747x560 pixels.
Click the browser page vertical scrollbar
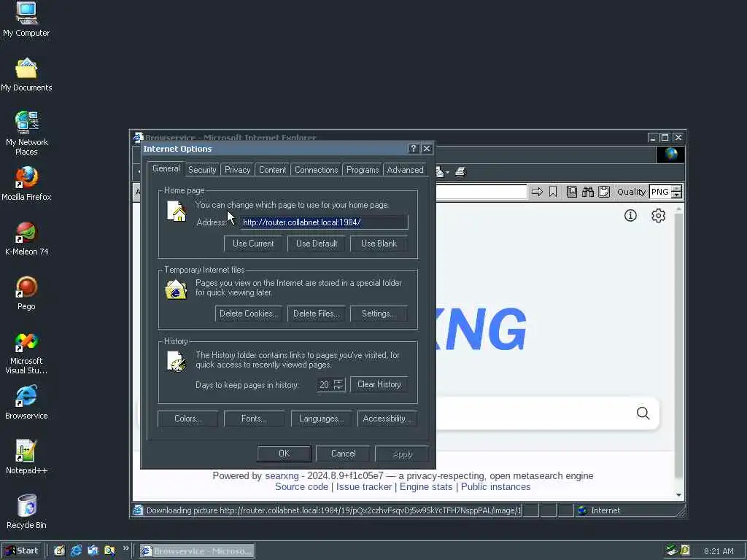[x=679, y=352]
